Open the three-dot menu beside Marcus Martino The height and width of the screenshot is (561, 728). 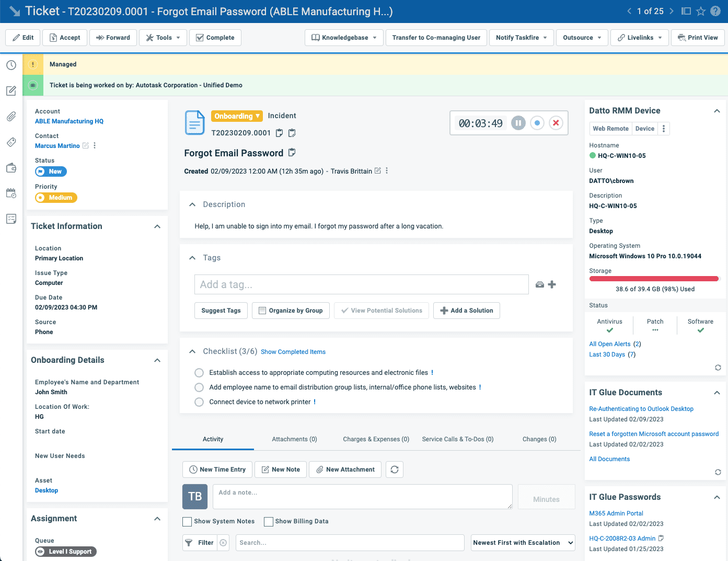pos(94,145)
